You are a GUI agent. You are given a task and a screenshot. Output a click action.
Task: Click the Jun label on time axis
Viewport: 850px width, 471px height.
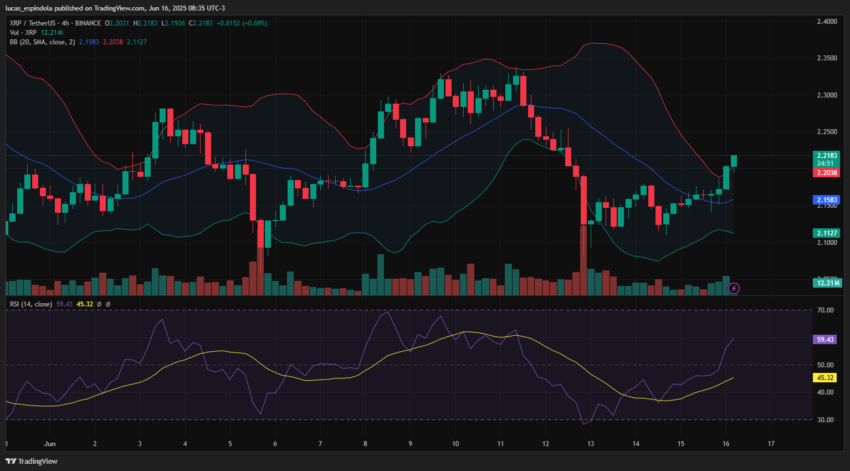48,442
